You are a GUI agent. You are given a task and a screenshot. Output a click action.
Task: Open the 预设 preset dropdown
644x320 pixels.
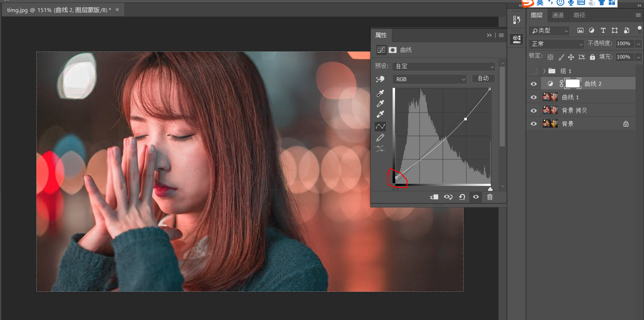coord(444,66)
